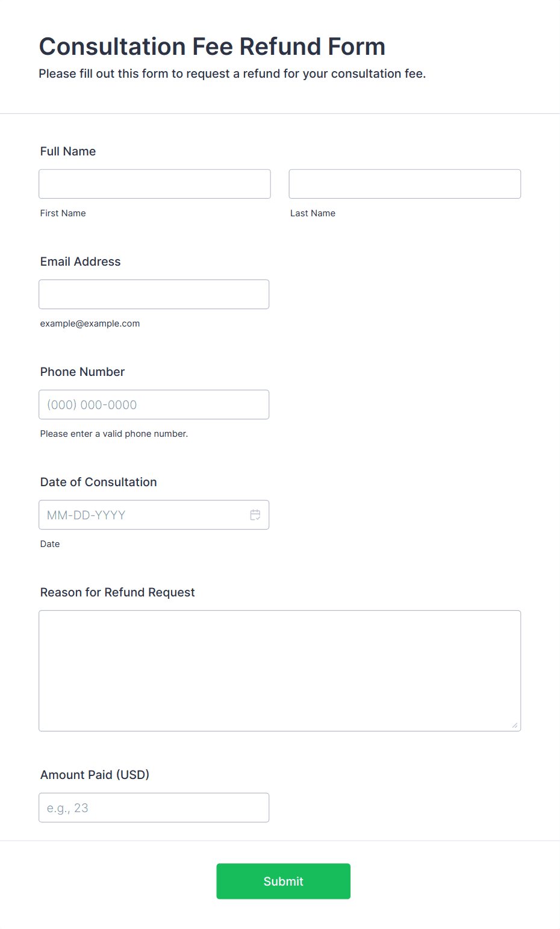Click the First Name sublabel text
This screenshot has height=929, width=560.
click(x=63, y=213)
